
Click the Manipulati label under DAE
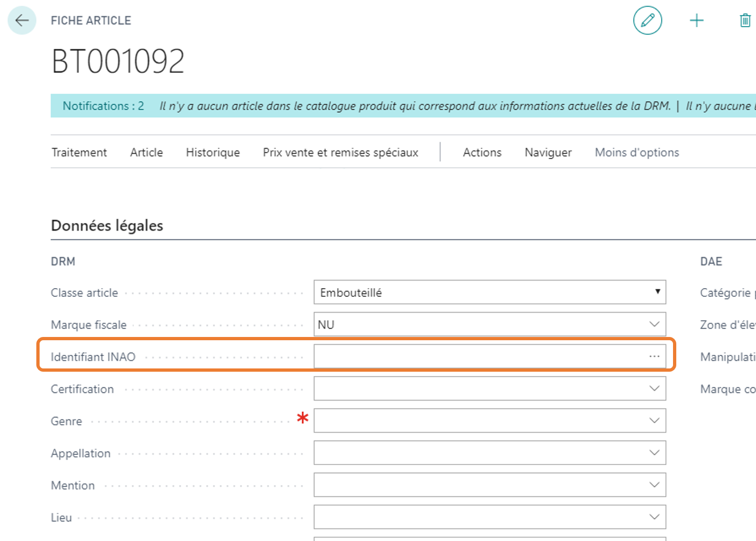tap(728, 357)
